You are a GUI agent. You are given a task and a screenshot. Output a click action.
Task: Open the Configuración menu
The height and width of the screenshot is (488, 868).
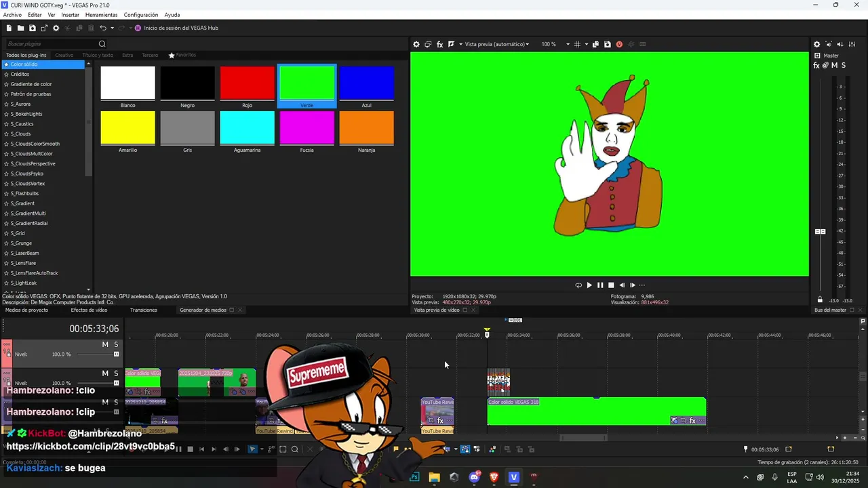(141, 15)
